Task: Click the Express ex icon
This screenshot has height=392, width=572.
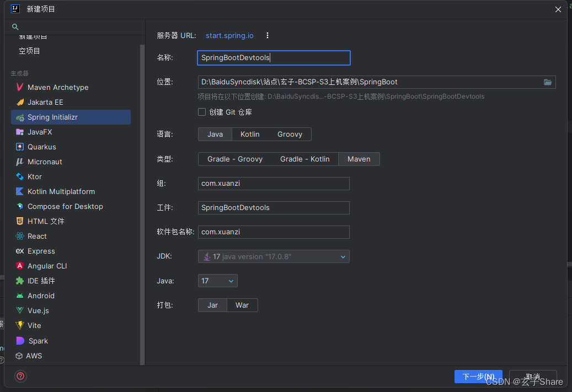Action: [20, 251]
